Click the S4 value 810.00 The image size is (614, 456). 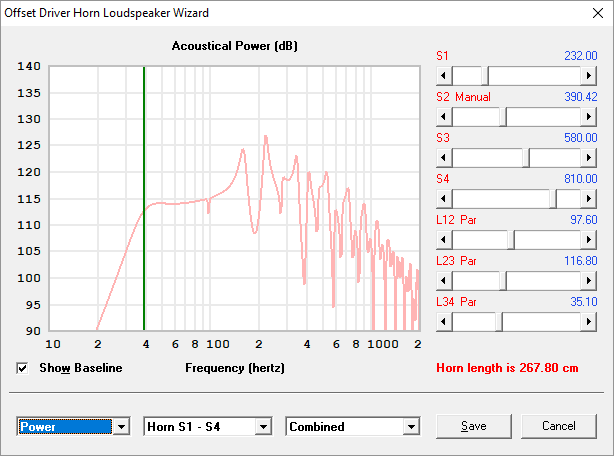[x=581, y=179]
